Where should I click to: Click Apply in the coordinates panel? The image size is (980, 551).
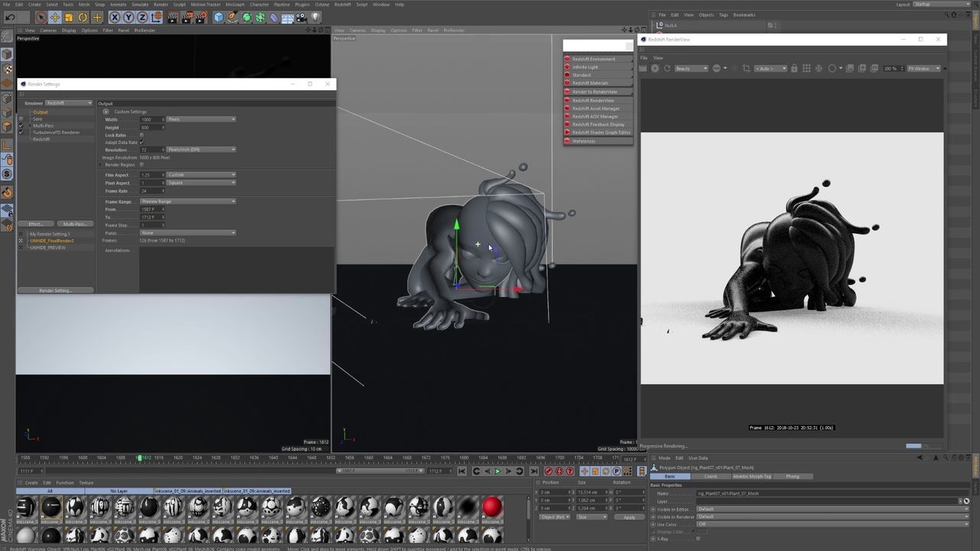(629, 517)
